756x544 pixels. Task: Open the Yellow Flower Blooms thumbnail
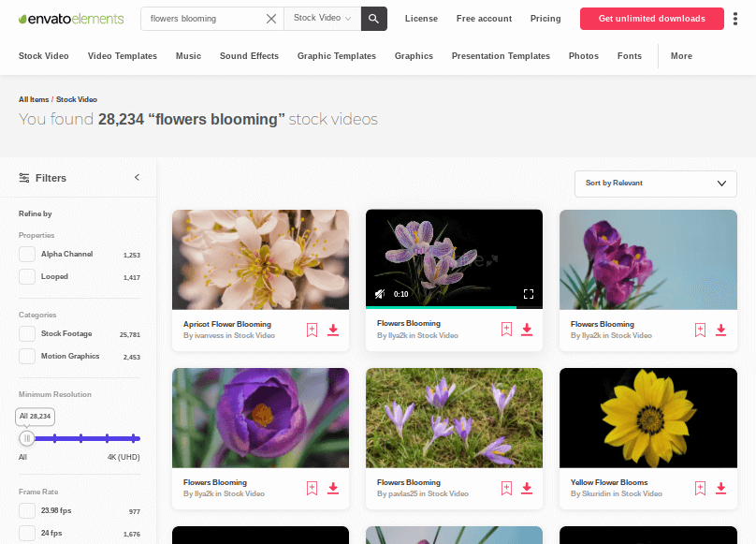648,418
